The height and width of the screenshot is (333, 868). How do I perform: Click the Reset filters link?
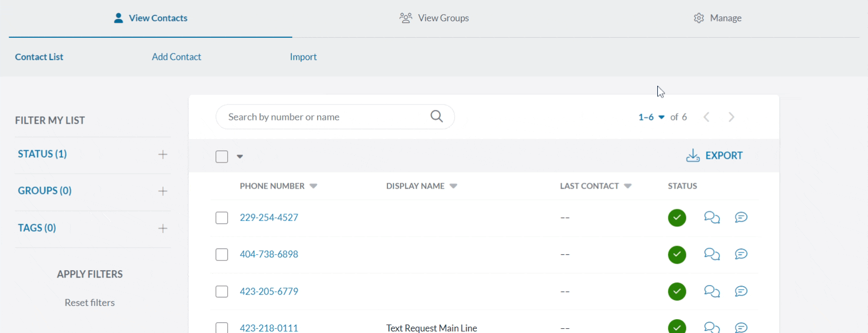coord(90,303)
